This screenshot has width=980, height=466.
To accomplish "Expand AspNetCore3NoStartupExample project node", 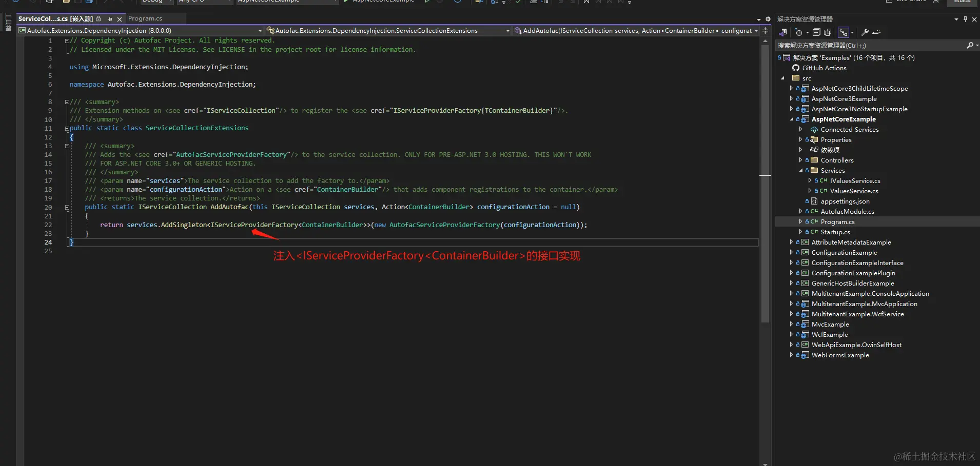I will pos(791,109).
